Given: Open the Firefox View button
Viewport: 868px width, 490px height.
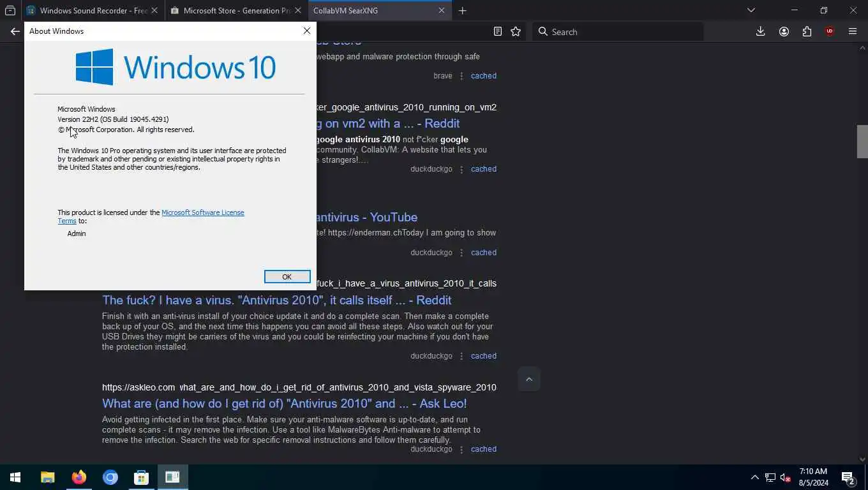Looking at the screenshot, I should click(x=10, y=10).
